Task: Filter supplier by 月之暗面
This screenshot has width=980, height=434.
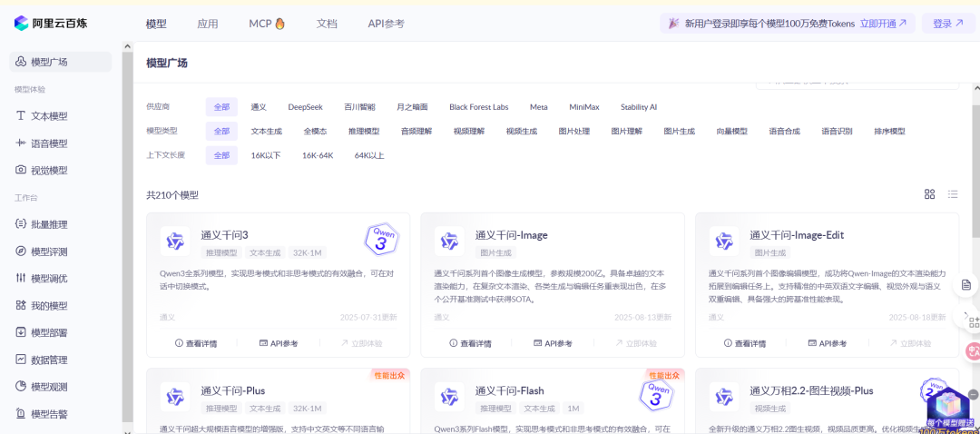Action: pos(413,107)
